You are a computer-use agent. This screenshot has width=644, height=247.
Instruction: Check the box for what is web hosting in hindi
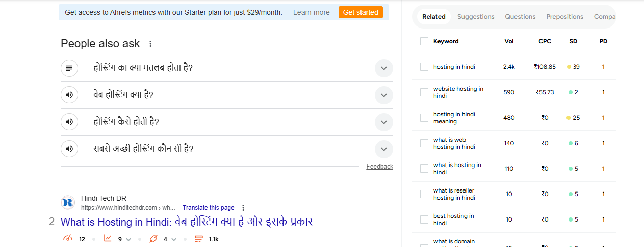424,143
